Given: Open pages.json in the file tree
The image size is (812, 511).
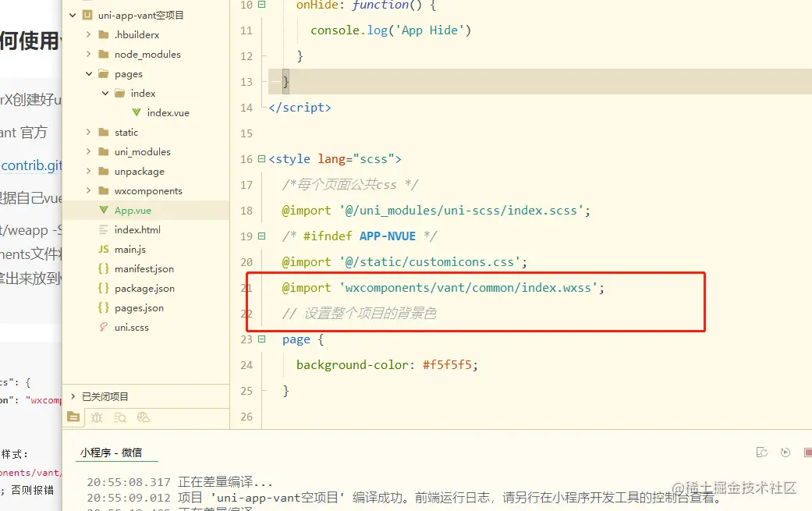Looking at the screenshot, I should point(139,308).
